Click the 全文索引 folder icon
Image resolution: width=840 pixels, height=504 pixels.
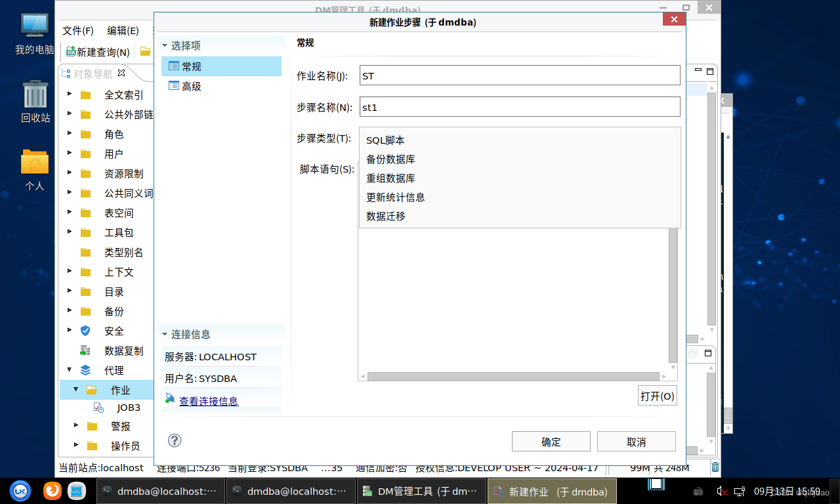(86, 95)
